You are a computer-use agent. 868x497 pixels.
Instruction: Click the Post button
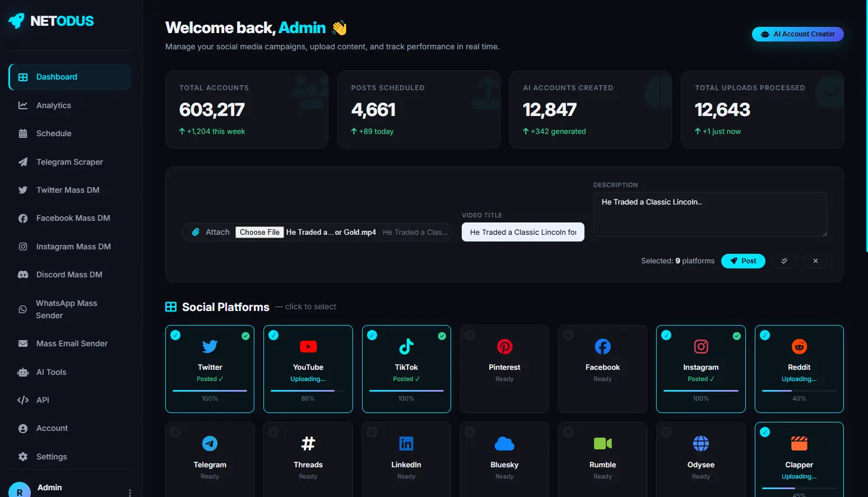743,261
